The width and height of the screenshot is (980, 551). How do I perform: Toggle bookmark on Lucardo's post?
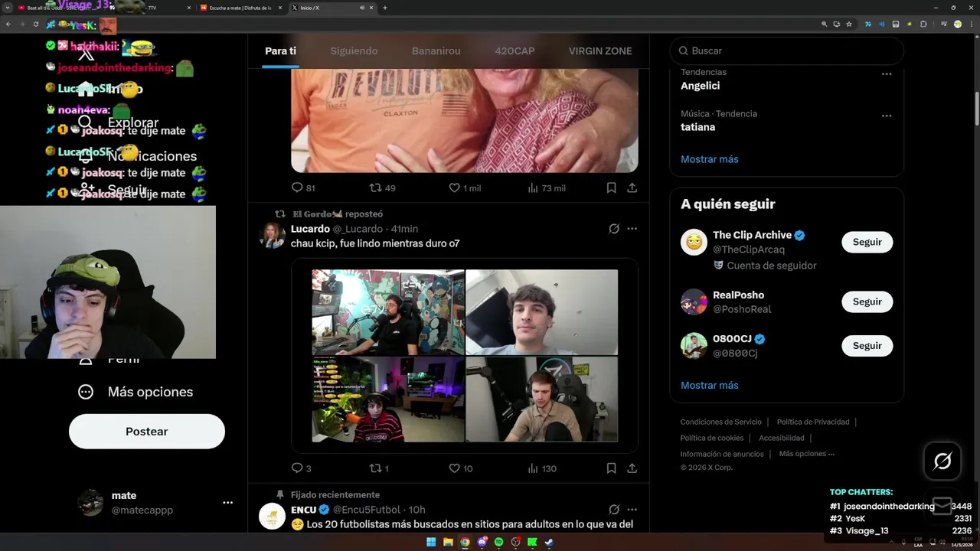[611, 468]
